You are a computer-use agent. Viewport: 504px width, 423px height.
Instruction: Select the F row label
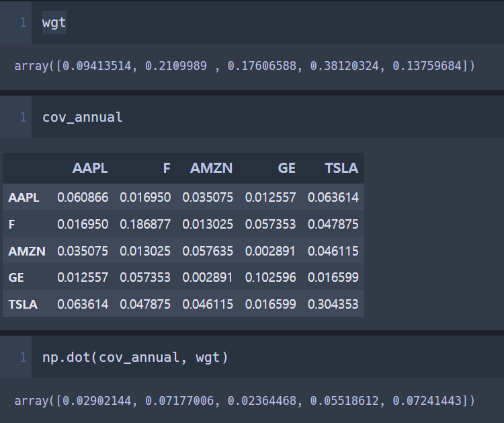point(11,224)
